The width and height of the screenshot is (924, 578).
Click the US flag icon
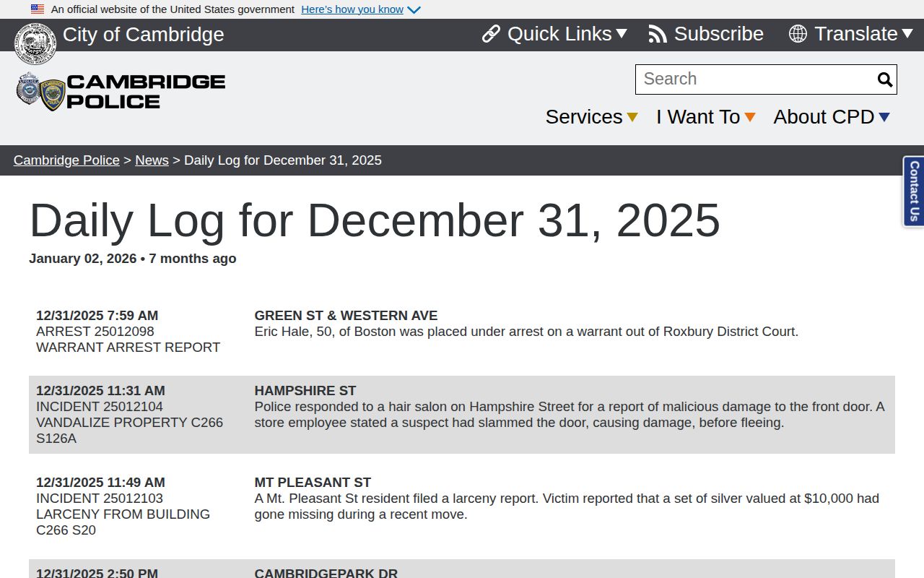pos(38,9)
